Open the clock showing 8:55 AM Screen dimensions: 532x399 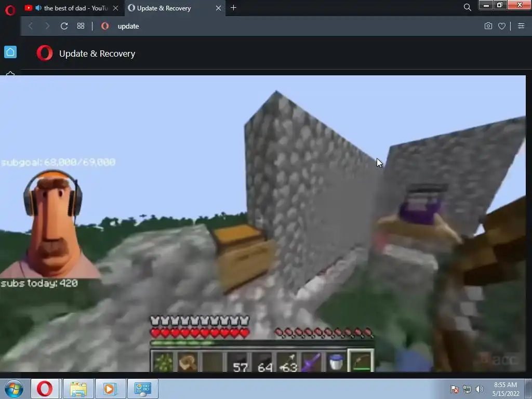[506, 389]
